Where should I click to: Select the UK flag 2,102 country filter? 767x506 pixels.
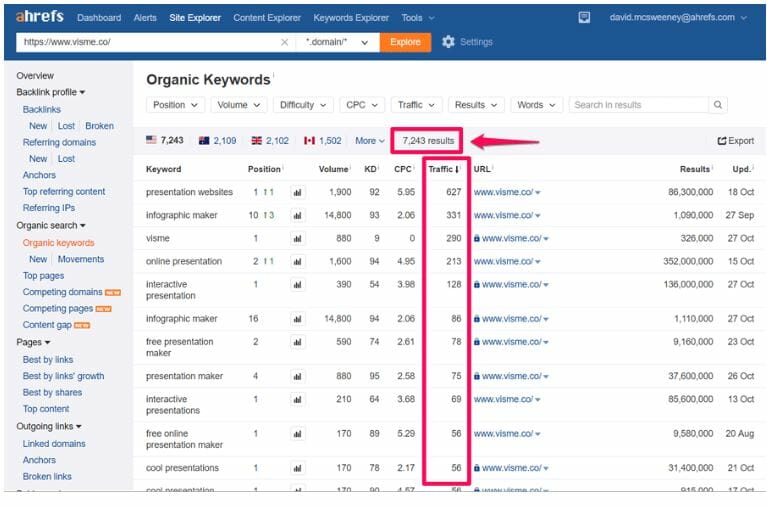(x=270, y=140)
